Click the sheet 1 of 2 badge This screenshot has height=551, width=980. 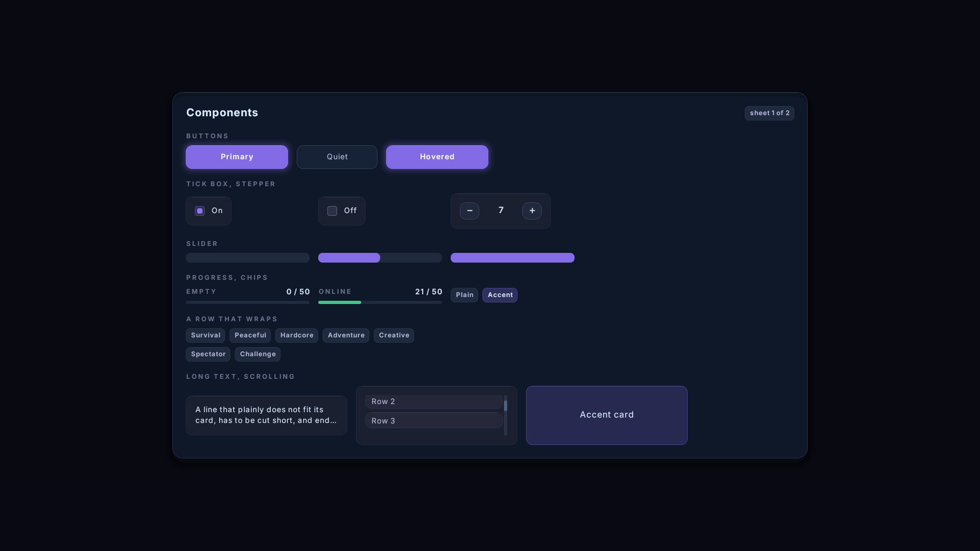coord(769,113)
